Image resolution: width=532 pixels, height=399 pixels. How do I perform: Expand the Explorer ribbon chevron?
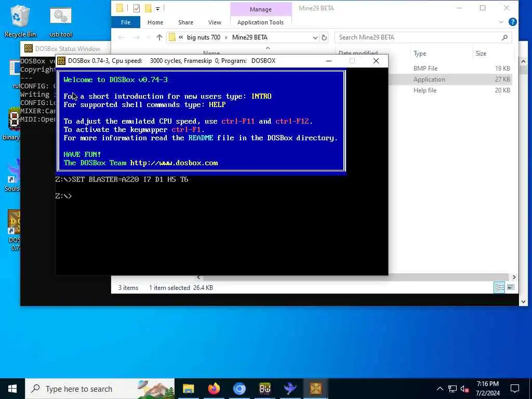pyautogui.click(x=501, y=22)
